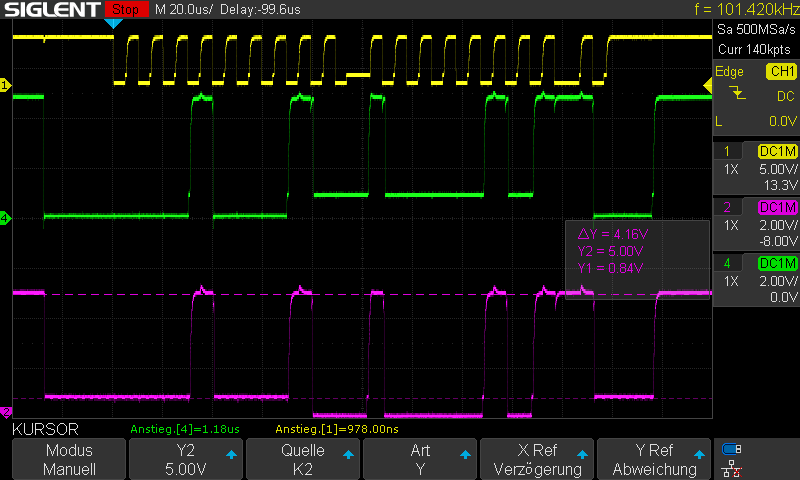
Task: Select the channel 4 DC1M info box
Action: pos(756,280)
